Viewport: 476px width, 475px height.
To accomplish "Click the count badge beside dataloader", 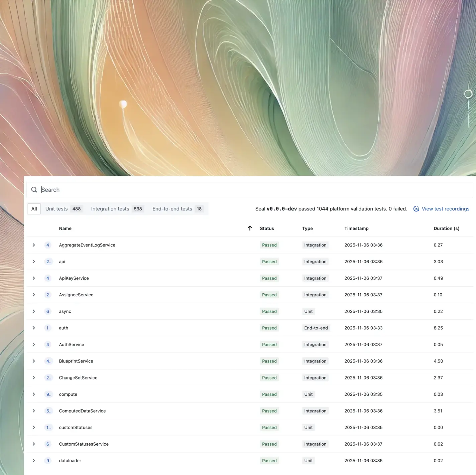I will click(48, 461).
